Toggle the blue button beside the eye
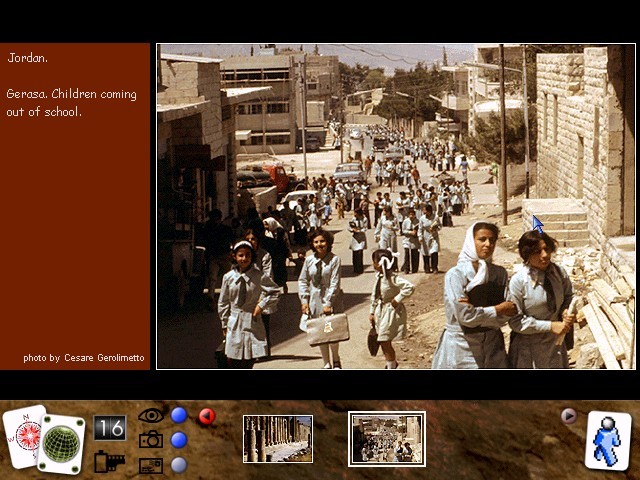The image size is (640, 480). pos(179,415)
